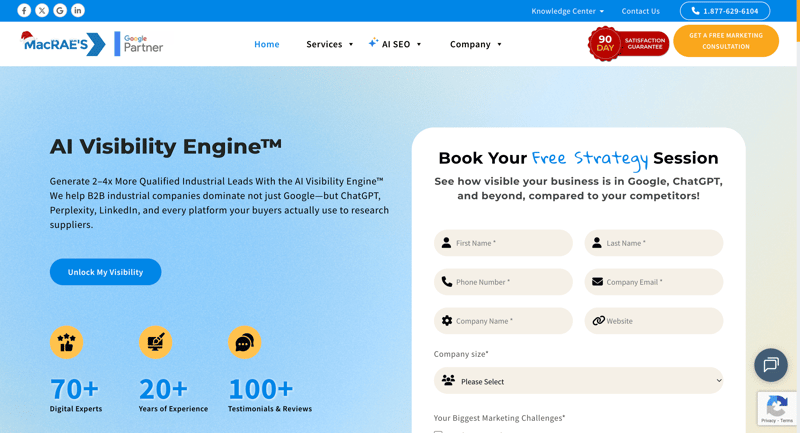Expand the Company menu dropdown
Image resolution: width=800 pixels, height=433 pixels.
tap(475, 44)
